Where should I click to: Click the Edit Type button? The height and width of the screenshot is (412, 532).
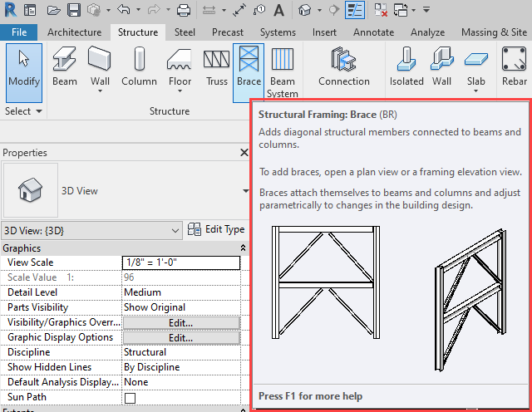click(x=216, y=230)
